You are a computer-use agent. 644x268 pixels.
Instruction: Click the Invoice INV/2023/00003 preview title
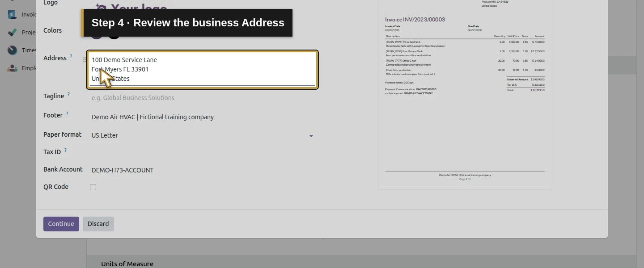point(415,20)
